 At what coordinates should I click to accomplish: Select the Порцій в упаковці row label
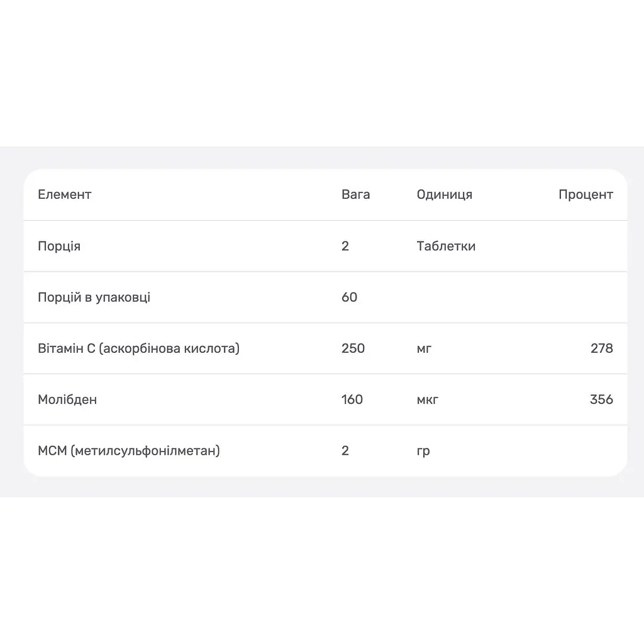pos(94,297)
